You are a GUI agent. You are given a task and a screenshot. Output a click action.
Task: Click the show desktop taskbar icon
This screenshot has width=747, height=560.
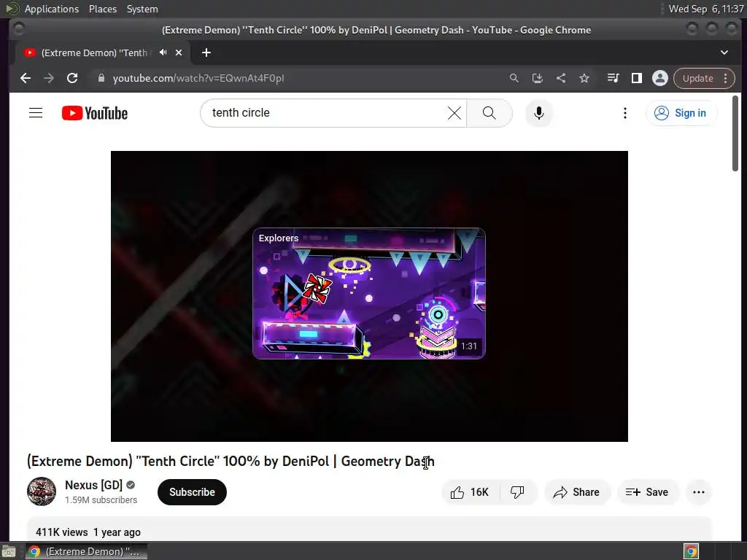[x=9, y=551]
